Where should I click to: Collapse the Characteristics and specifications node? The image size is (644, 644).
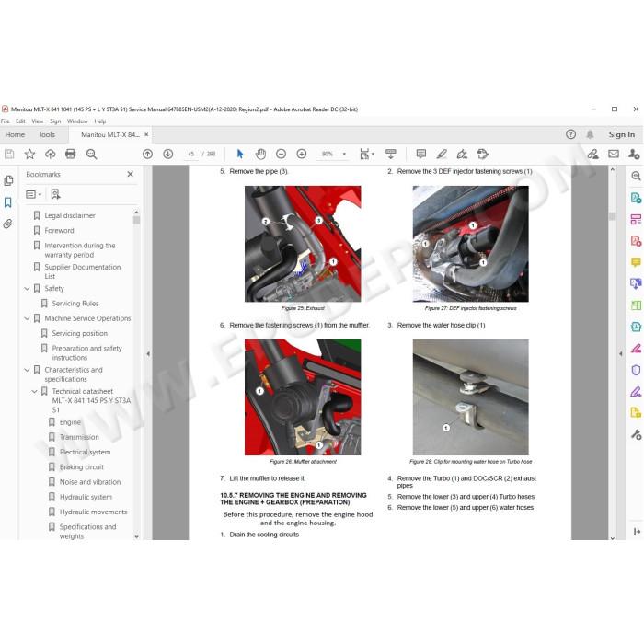(x=27, y=370)
